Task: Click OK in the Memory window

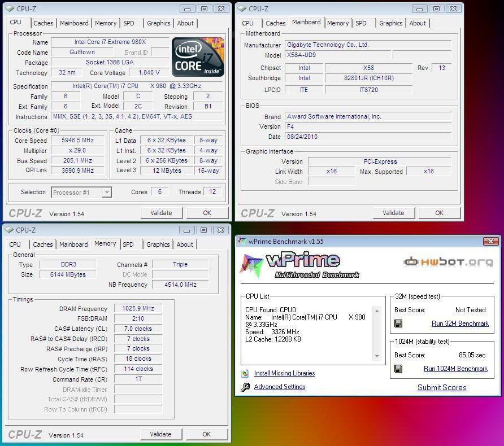Action: point(206,434)
